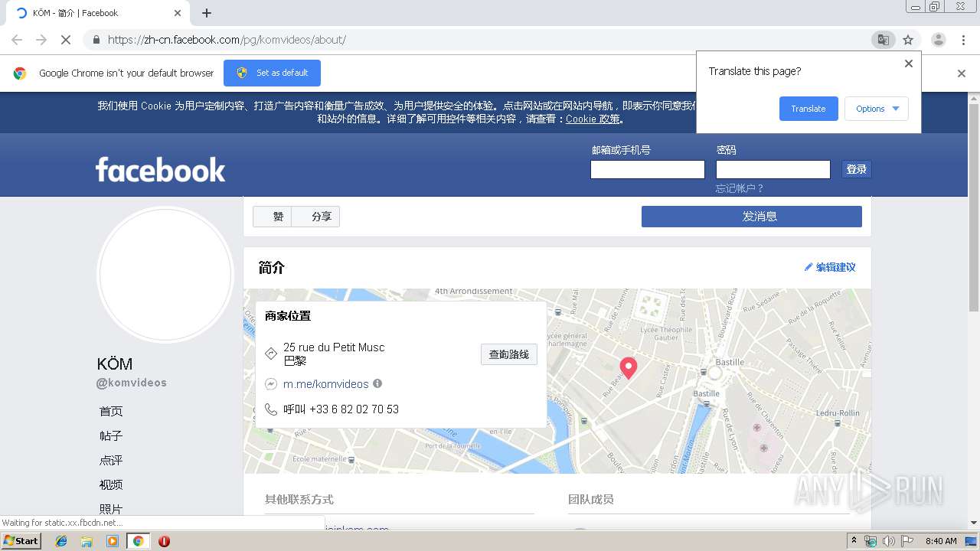
Task: Dismiss the default browser info bar
Action: pos(962,73)
